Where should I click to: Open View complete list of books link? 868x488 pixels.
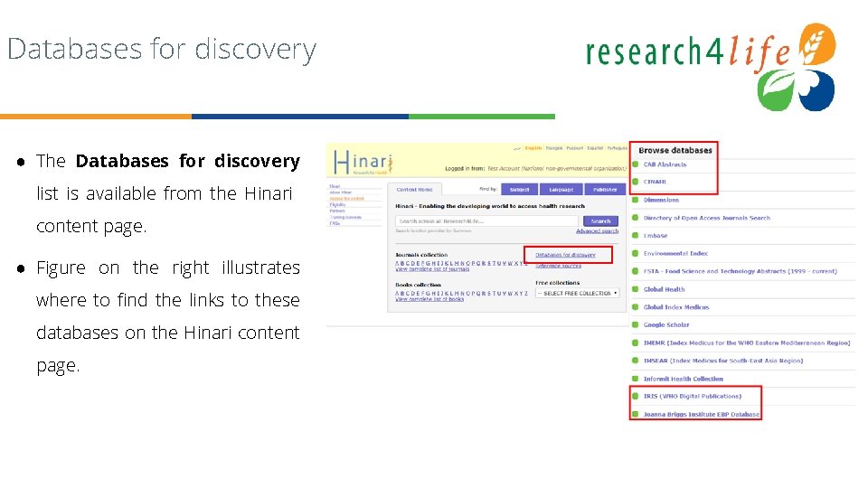point(429,299)
